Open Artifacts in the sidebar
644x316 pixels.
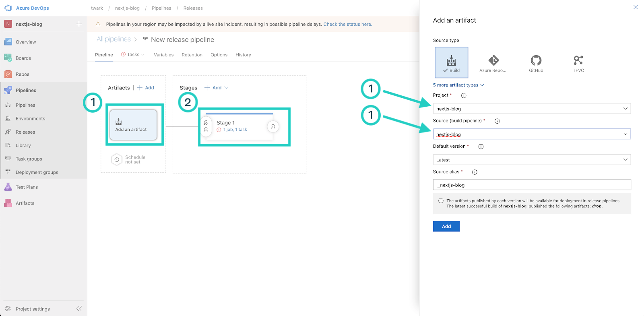pyautogui.click(x=25, y=203)
